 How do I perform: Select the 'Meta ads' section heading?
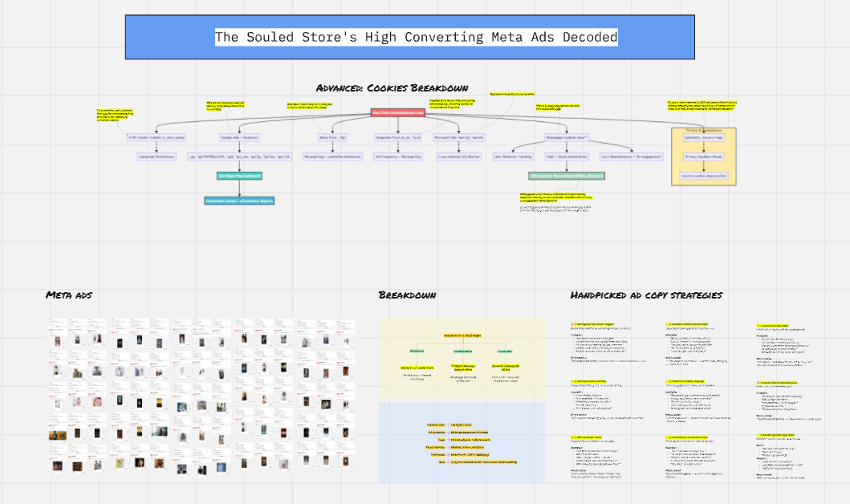tap(69, 295)
